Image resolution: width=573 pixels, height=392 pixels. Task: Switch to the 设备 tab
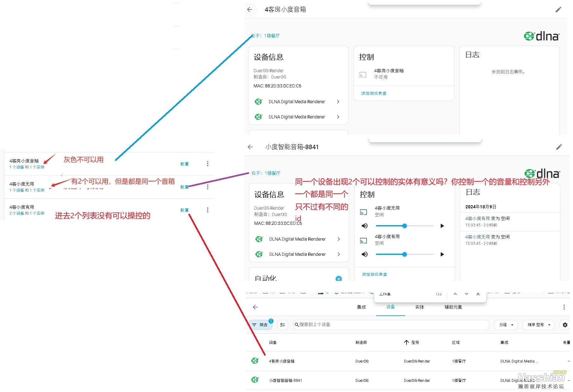(x=391, y=307)
